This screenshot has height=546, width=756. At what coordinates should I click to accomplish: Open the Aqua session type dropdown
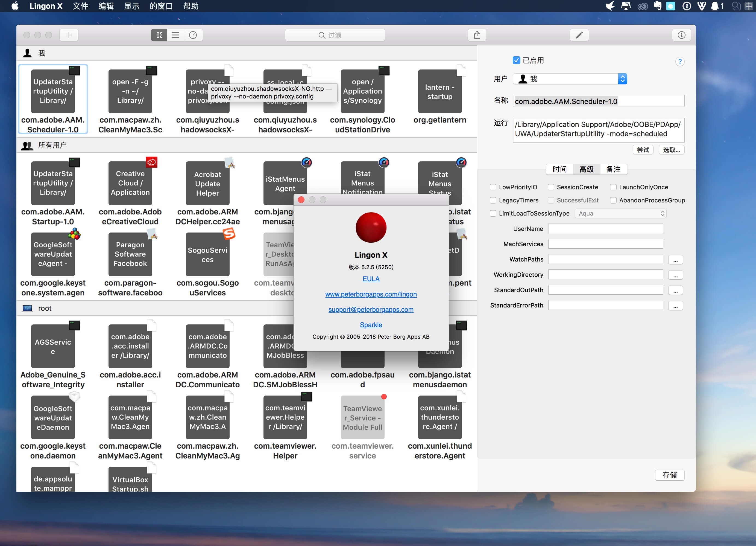pyautogui.click(x=620, y=213)
